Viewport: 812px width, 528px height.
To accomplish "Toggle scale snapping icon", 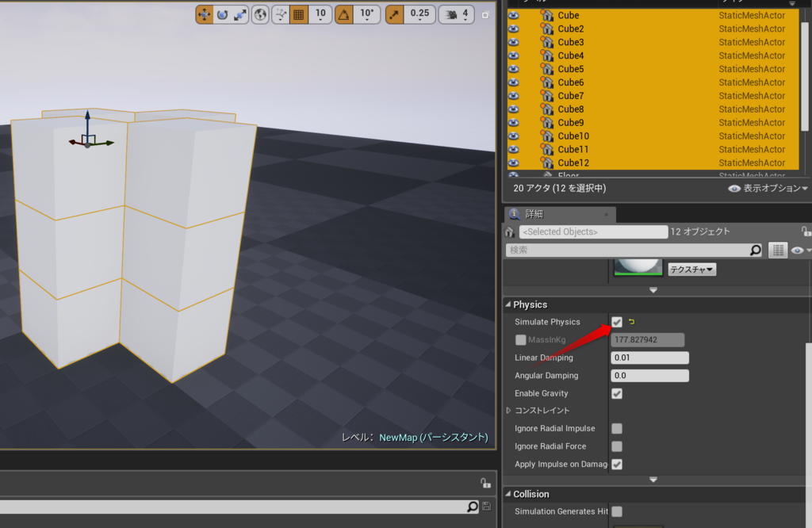I will coord(395,14).
